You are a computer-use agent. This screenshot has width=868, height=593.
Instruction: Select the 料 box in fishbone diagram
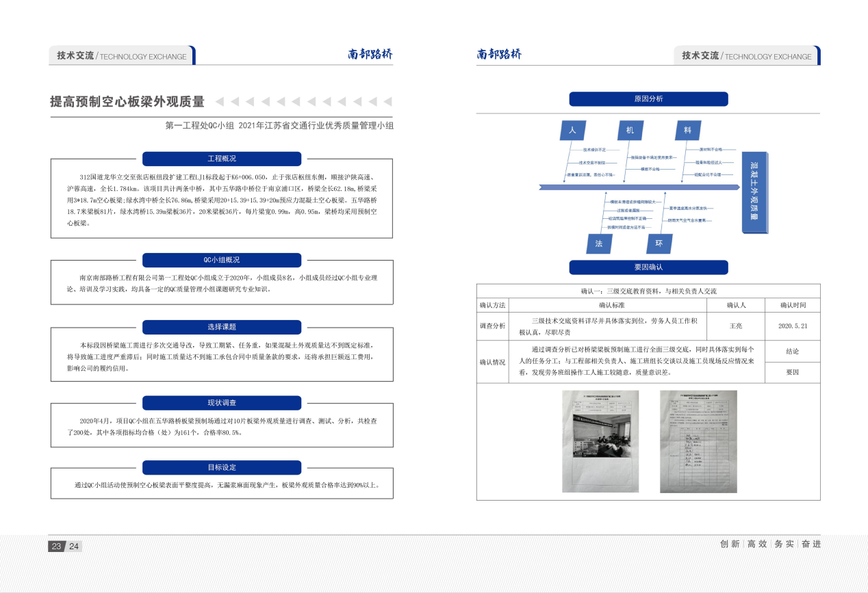(x=688, y=130)
